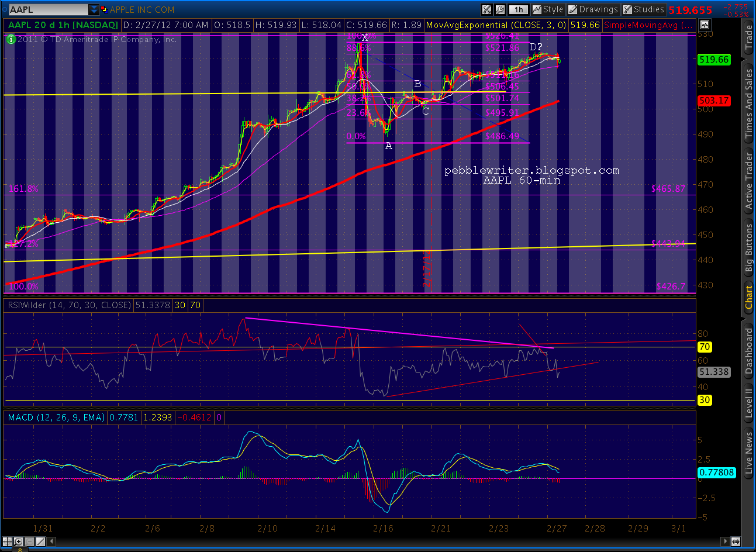Open the Big Buttons side tab
Screen dimensions: 756x552
748,249
